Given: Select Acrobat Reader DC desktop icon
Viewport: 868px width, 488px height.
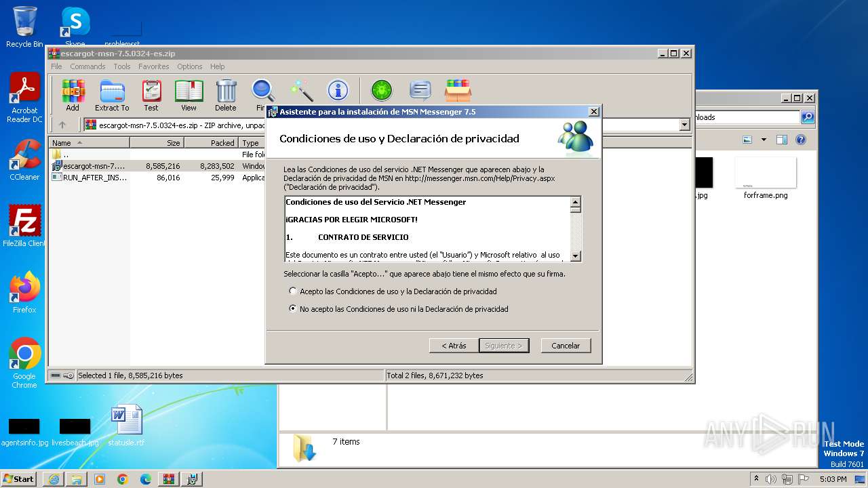Looking at the screenshot, I should [24, 98].
